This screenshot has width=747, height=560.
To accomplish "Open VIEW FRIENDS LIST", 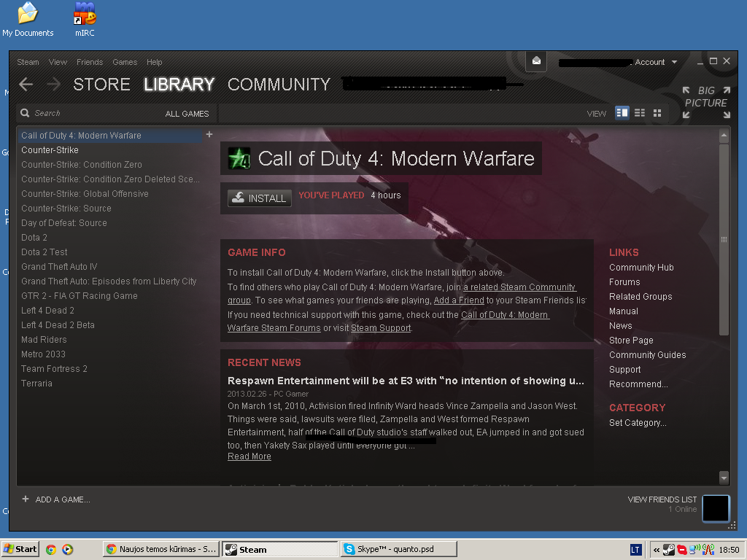I will [x=662, y=499].
